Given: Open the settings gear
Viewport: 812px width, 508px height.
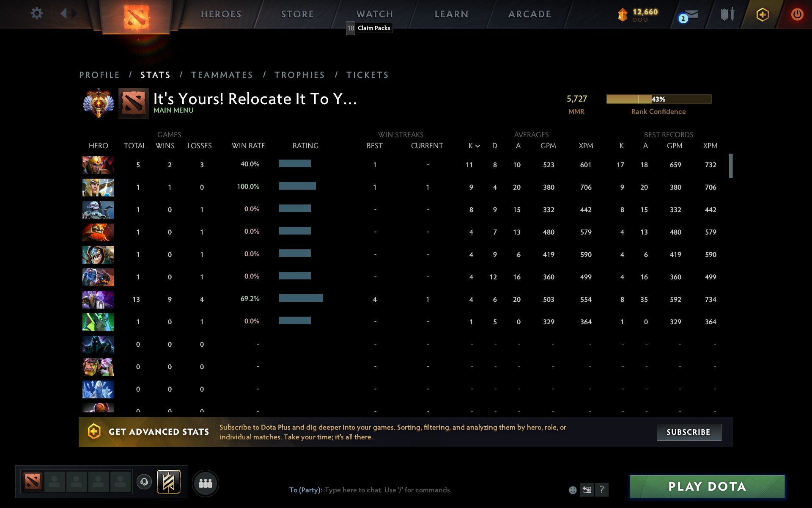Looking at the screenshot, I should [37, 14].
